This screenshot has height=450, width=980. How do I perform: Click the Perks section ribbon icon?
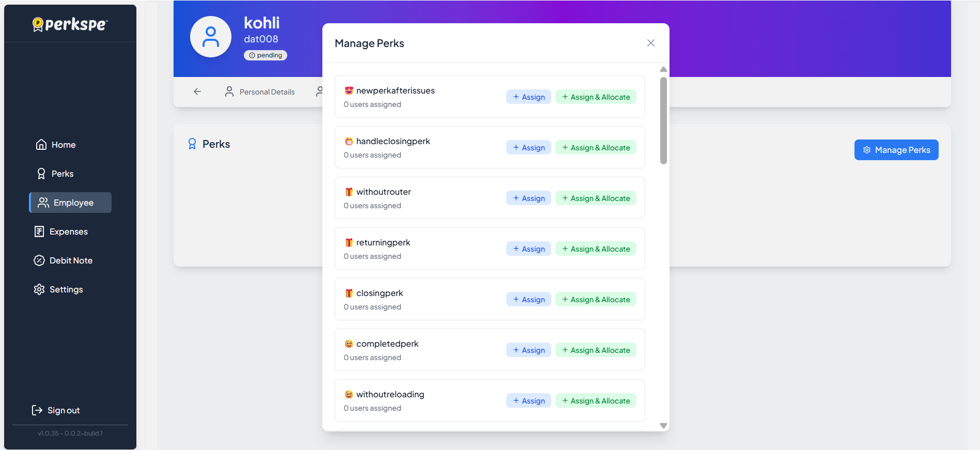(x=192, y=144)
